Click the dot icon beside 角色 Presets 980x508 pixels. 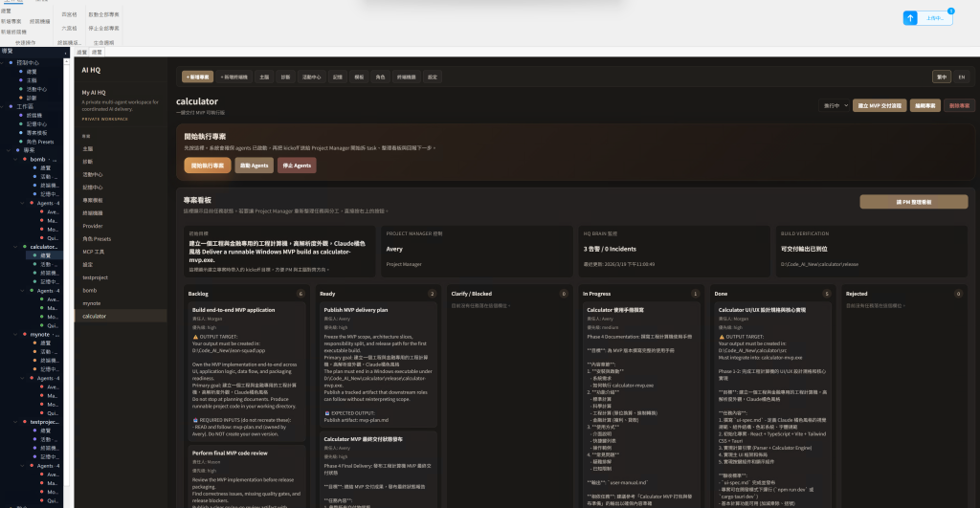[19, 141]
